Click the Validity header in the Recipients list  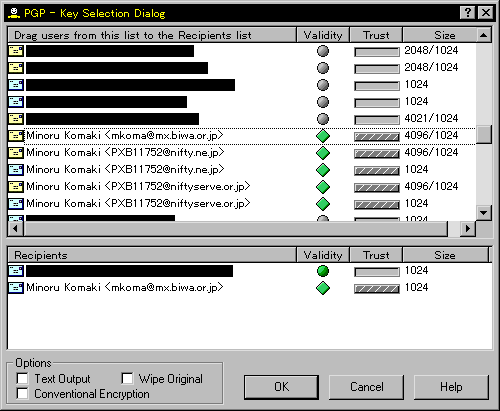click(323, 255)
